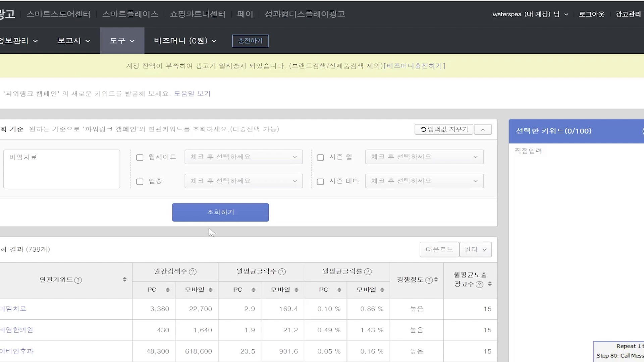Viewport: 644px width, 362px height.
Task: Open the 필터 dropdown button
Action: coord(475,250)
